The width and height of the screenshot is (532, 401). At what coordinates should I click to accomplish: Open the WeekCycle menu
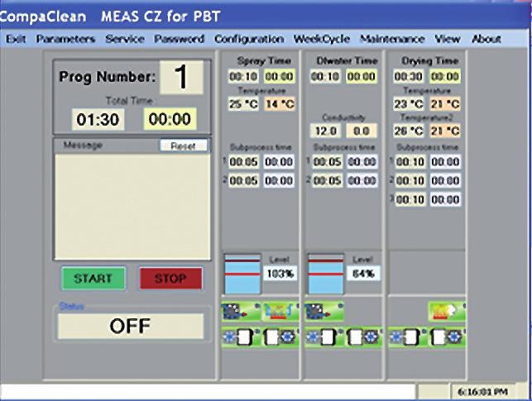coord(321,39)
